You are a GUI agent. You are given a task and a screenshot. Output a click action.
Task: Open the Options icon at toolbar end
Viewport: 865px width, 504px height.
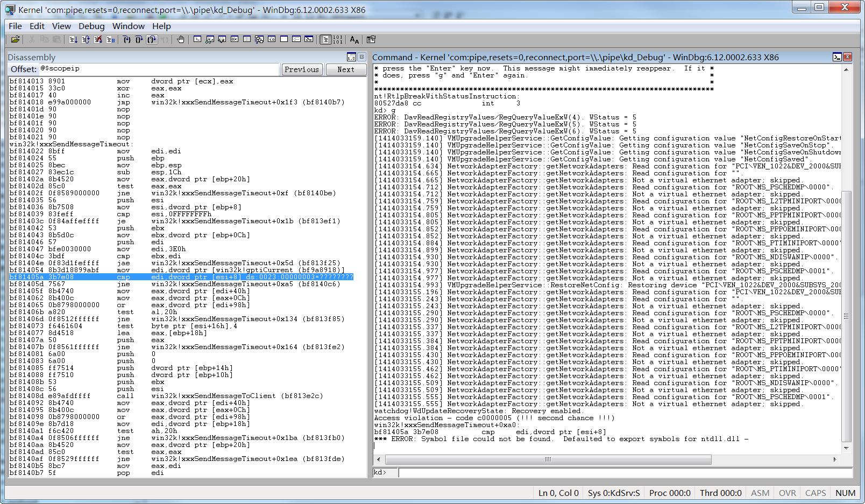tap(371, 39)
